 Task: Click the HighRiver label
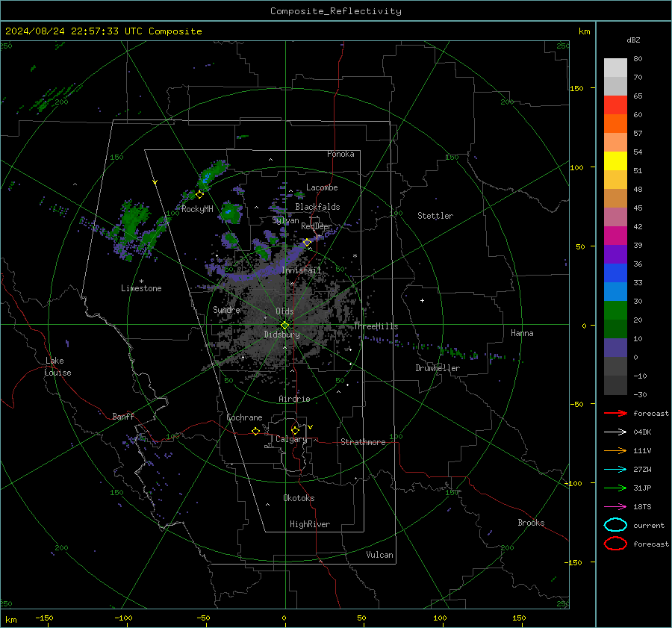[x=310, y=524]
